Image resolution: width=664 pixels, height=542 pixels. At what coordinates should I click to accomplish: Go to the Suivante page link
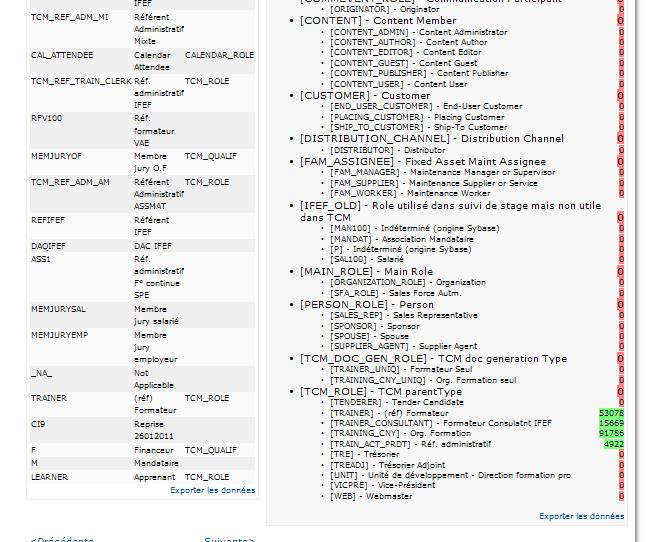pyautogui.click(x=230, y=539)
